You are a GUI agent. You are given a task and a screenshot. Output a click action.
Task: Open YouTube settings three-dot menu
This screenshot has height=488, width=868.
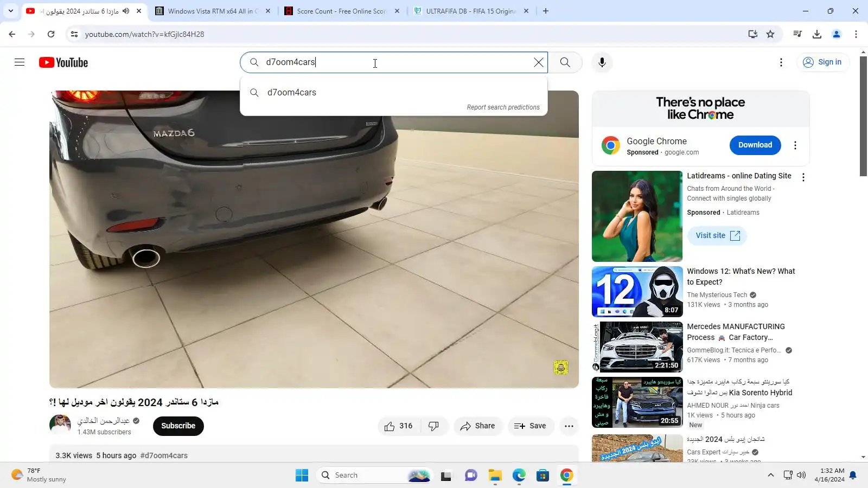pos(781,62)
